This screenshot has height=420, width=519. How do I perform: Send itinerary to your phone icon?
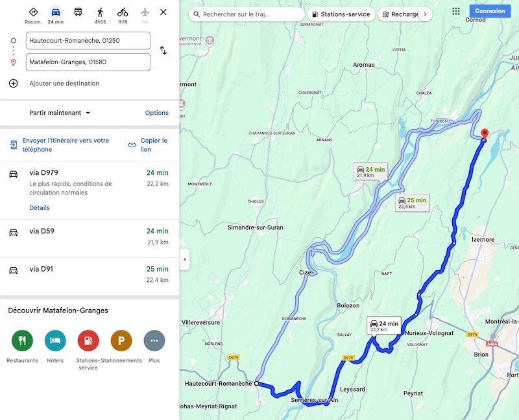13,145
